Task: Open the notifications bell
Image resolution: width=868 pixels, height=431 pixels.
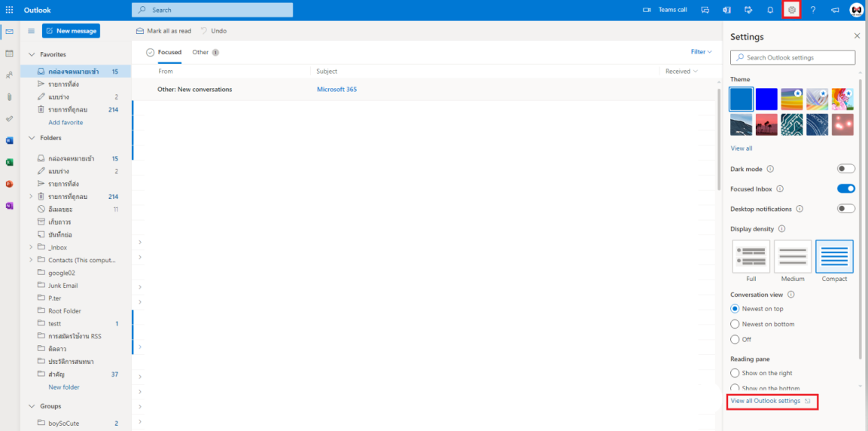Action: (770, 10)
